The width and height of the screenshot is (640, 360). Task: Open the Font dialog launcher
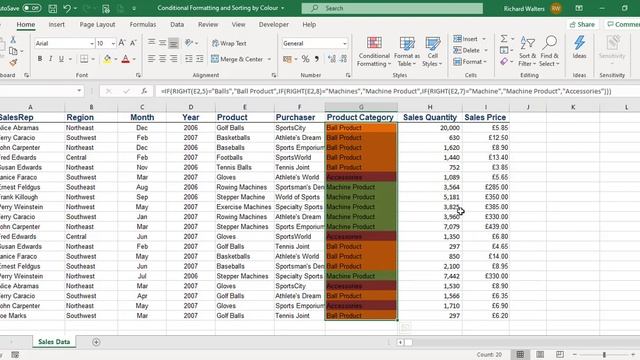[138, 75]
